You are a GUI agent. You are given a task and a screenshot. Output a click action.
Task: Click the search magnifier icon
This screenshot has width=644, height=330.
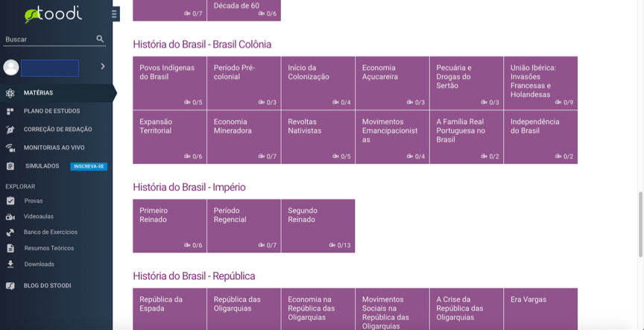coord(101,39)
